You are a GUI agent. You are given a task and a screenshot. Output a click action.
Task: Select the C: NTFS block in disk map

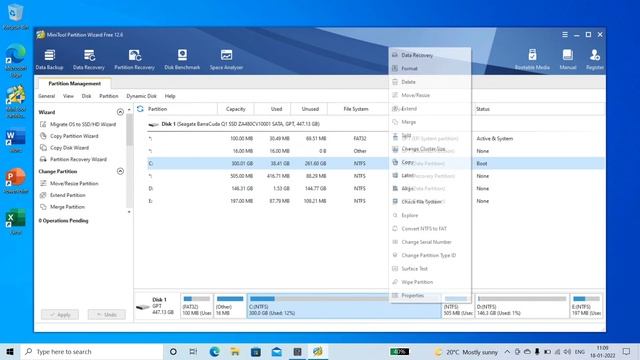click(x=344, y=305)
